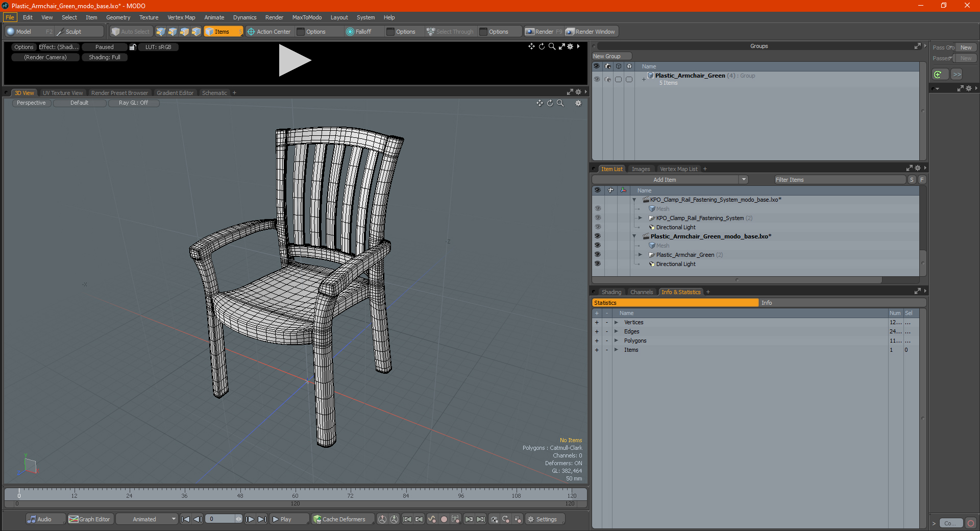Toggle visibility of Plastic_Armchair_Green item

[x=597, y=254]
